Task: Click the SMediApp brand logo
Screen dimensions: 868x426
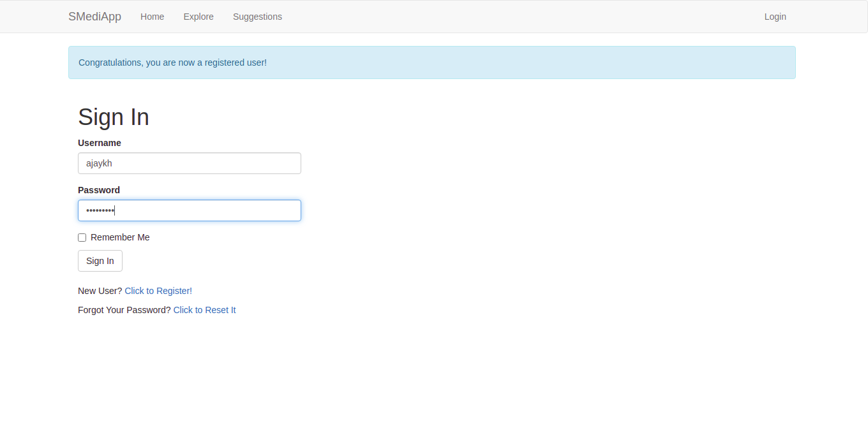Action: point(94,17)
